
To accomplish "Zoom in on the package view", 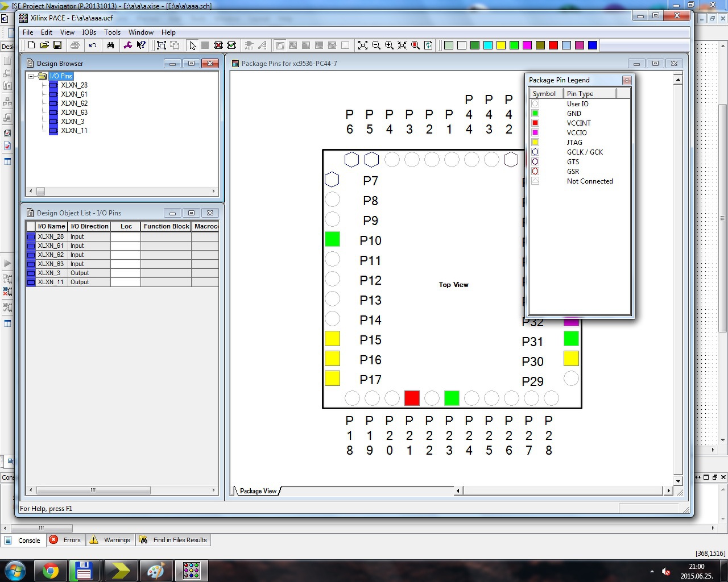I will pos(389,45).
